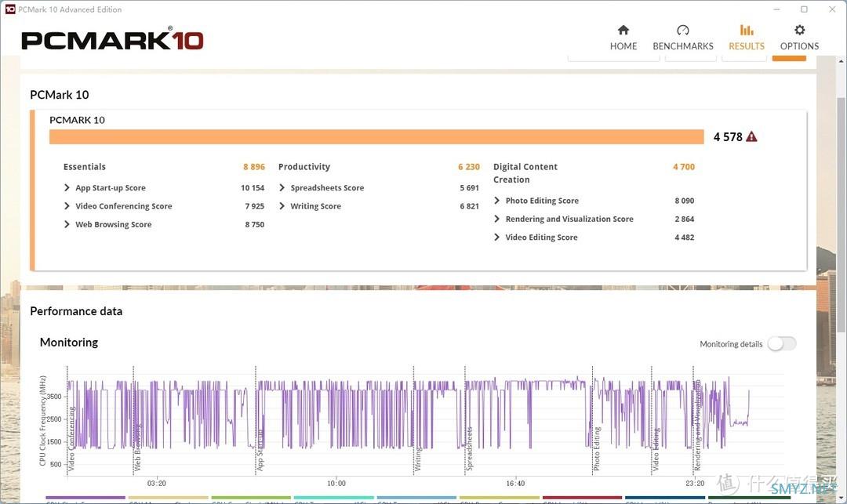Screen dimensions: 847x504
Task: Click the orange PCMark 10 score bar
Action: [376, 137]
